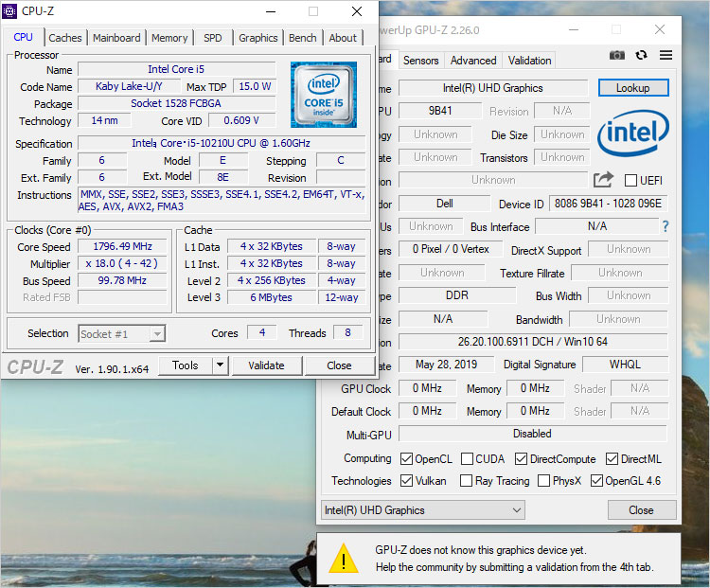This screenshot has height=588, width=710.
Task: Click the GPU-Z unknown device notice text
Action: (x=514, y=559)
